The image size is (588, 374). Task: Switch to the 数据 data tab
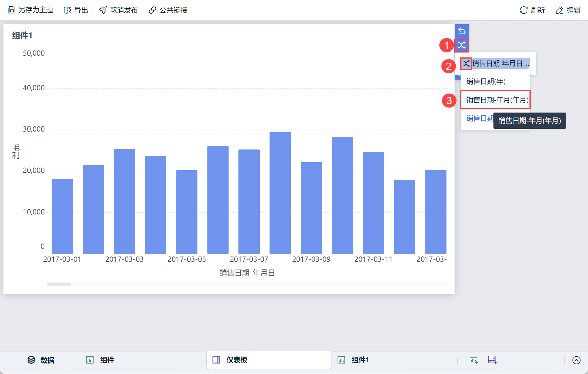(41, 360)
